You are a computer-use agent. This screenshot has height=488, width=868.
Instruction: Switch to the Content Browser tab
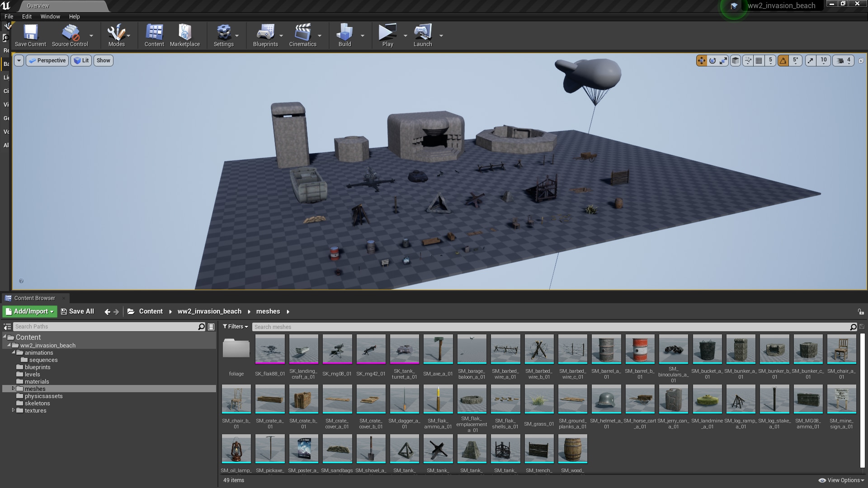click(34, 298)
